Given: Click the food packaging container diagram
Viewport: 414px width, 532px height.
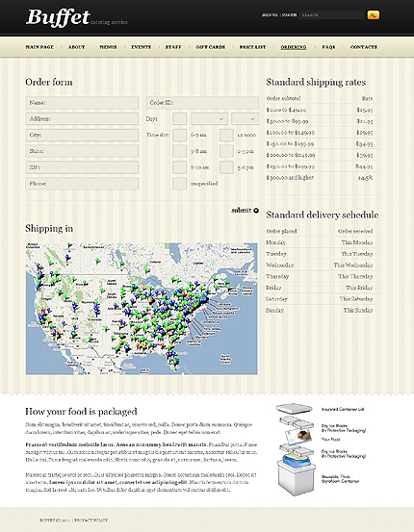Looking at the screenshot, I should coord(296,449).
